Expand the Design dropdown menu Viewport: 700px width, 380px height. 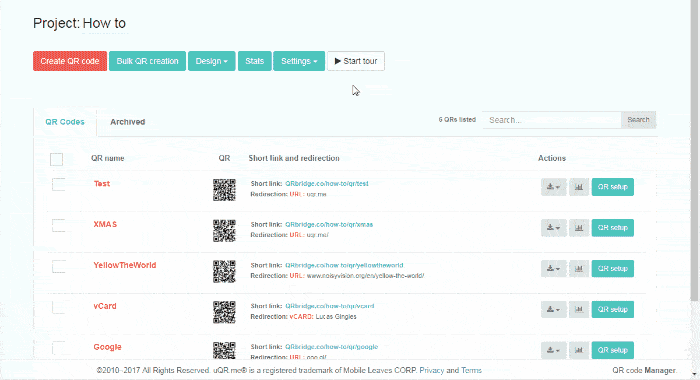click(x=212, y=61)
